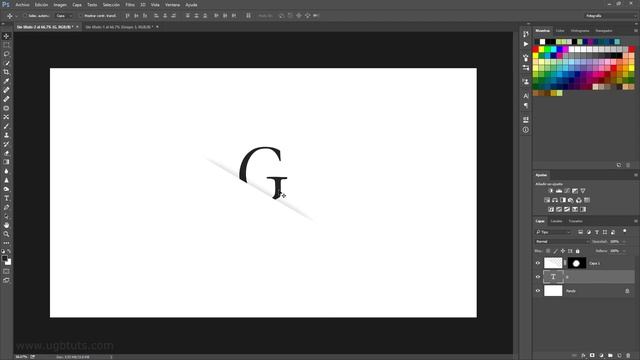This screenshot has width=640, height=360.
Task: Select the Clone Stamp tool
Action: coord(6,135)
